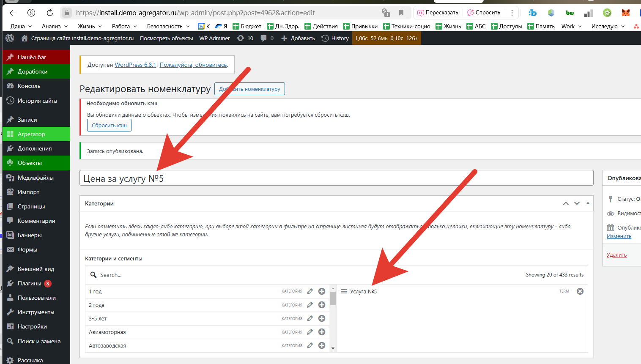The width and height of the screenshot is (641, 364).
Task: Add the 'Авиамоторная' category with plus icon
Action: (321, 332)
